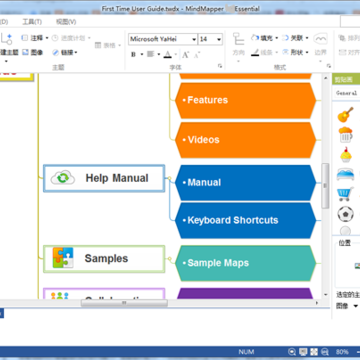Image resolution: width=360 pixels, height=360 pixels.
Task: Click the cloud sync icon in Help Manual
Action: click(x=62, y=178)
